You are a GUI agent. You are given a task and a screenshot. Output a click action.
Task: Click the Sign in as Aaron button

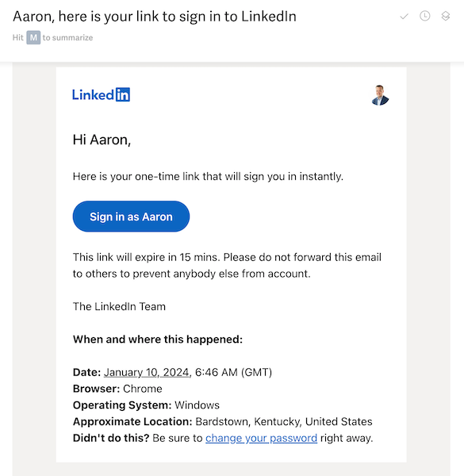pos(131,217)
